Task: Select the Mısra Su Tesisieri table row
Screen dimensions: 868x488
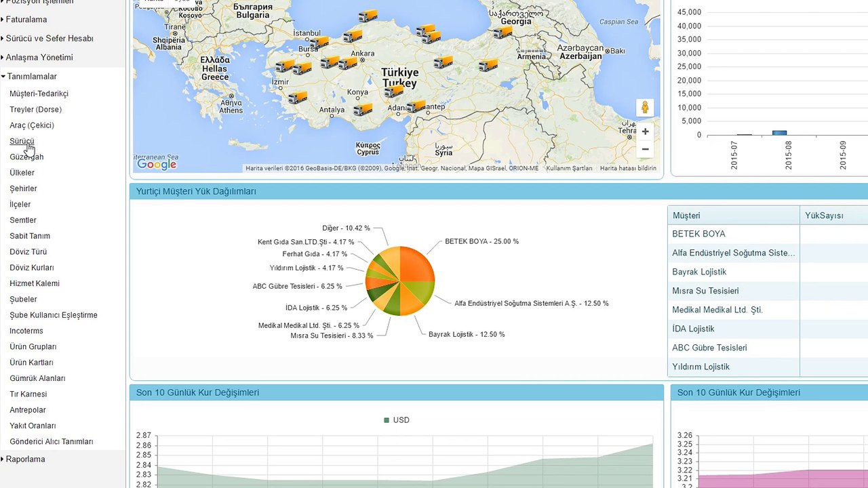Action: (768, 291)
